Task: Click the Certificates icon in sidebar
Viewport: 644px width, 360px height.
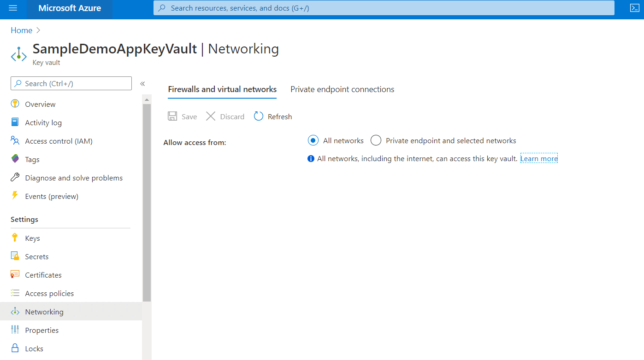Action: tap(15, 274)
